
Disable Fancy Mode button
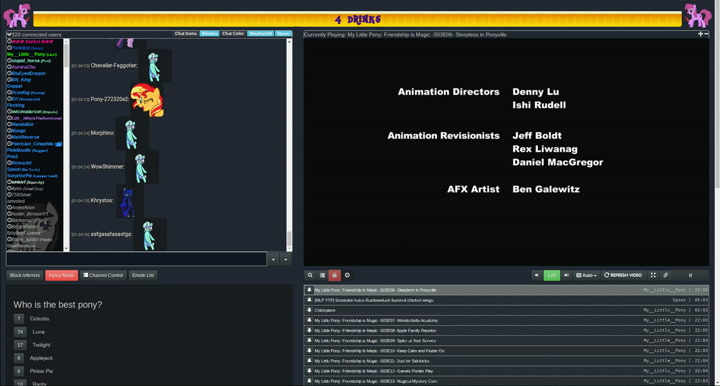62,275
